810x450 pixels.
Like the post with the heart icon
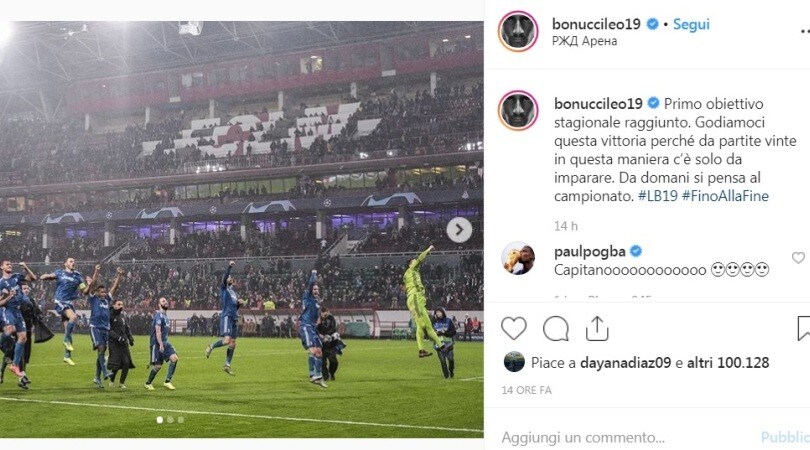(513, 328)
